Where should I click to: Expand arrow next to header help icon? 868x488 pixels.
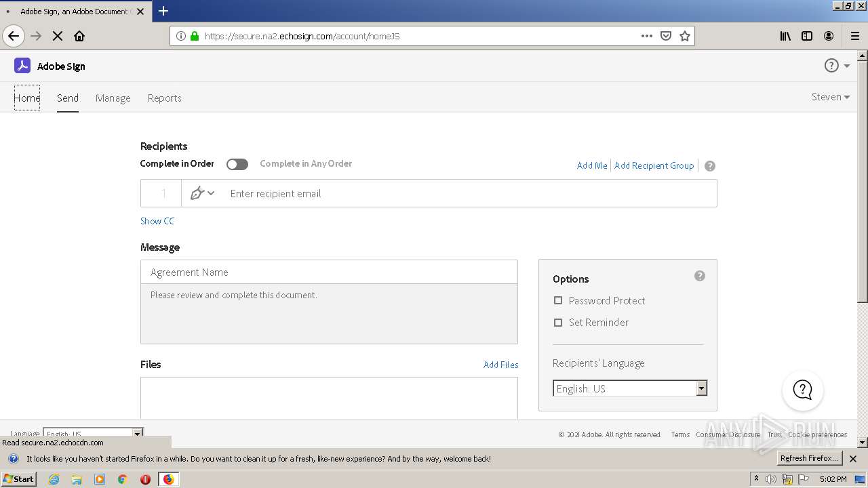click(846, 66)
